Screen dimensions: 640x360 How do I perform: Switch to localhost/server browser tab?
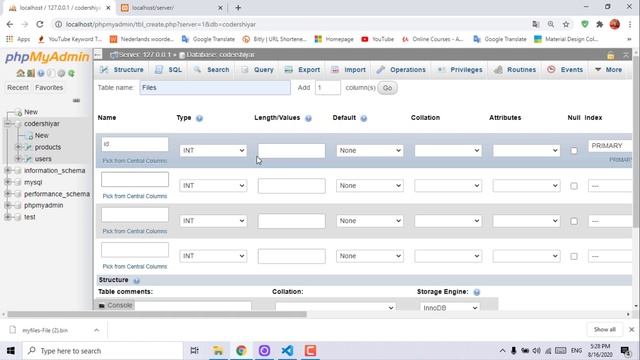tap(171, 8)
